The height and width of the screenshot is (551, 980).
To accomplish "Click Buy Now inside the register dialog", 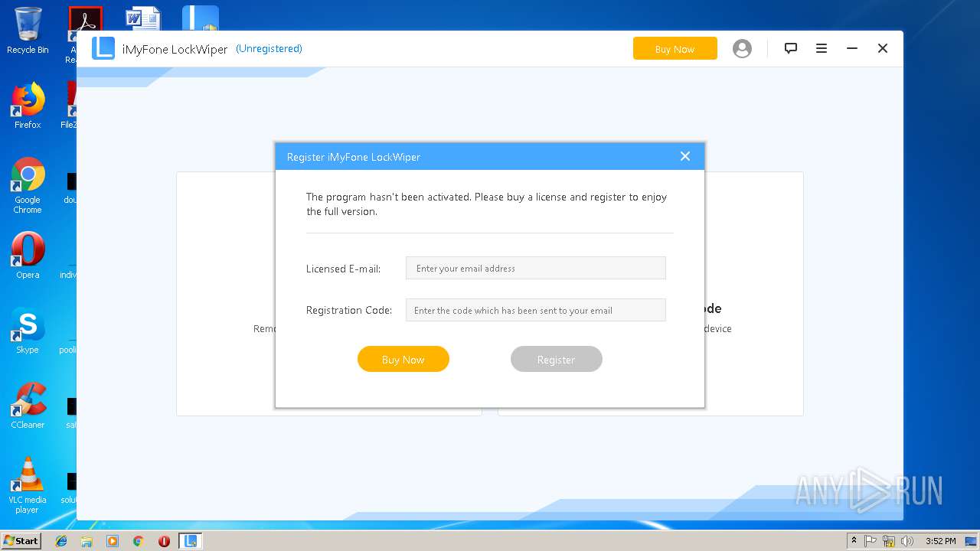I will click(x=403, y=360).
